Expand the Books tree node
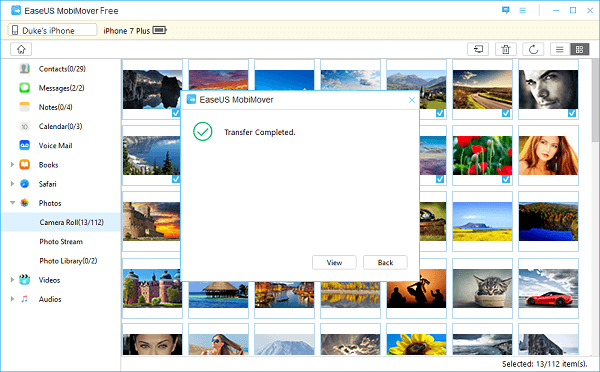This screenshot has height=372, width=600. [x=12, y=165]
